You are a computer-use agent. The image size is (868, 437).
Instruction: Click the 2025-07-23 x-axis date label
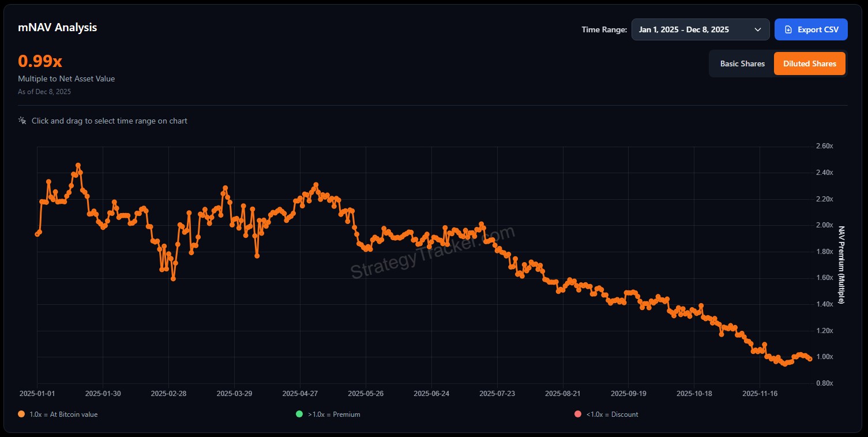[497, 394]
